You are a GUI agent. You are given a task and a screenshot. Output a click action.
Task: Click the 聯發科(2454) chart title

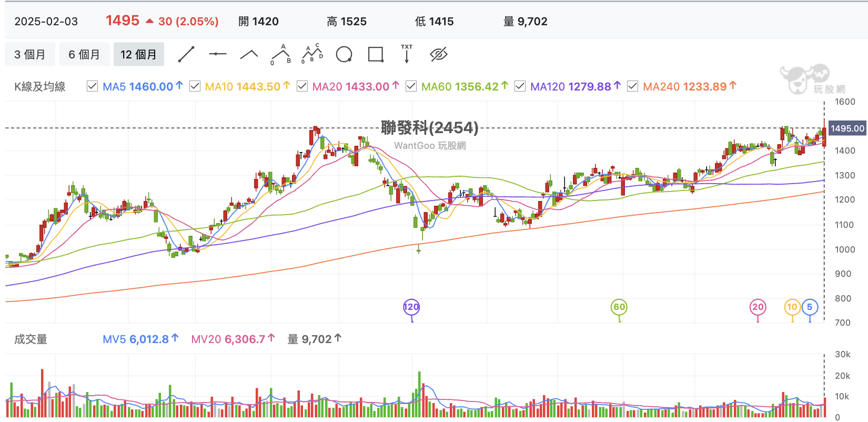pos(430,127)
